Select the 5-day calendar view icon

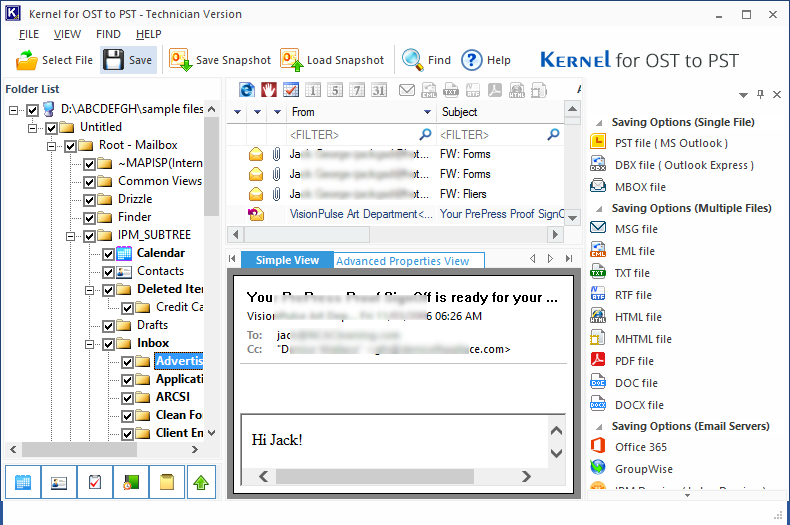(x=335, y=90)
